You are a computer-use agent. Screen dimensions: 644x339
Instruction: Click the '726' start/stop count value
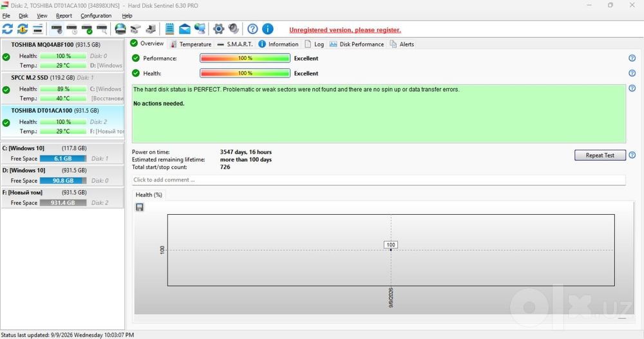click(225, 167)
